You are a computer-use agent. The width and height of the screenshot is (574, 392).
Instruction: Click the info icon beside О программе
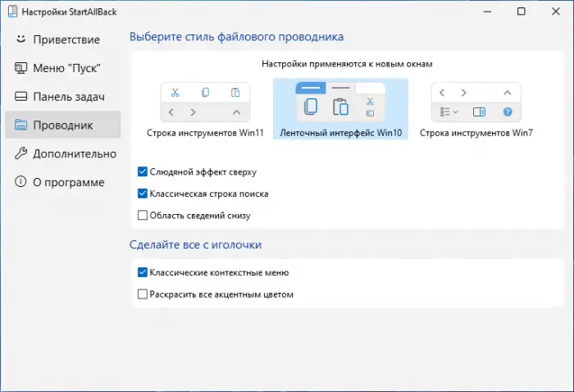pos(20,182)
